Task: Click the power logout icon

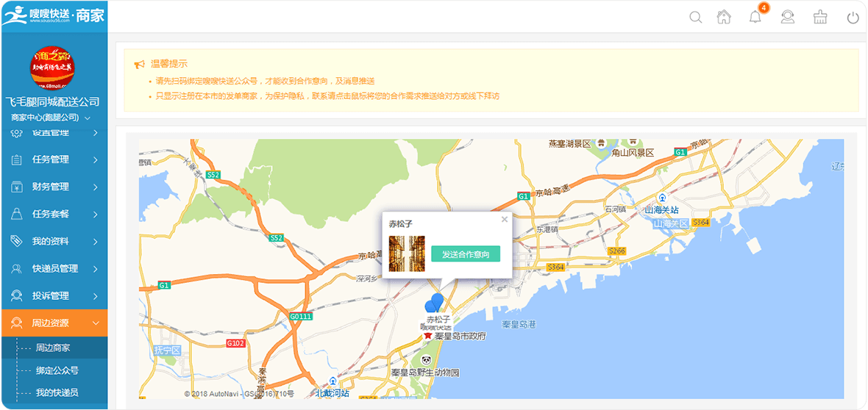Action: 853,18
